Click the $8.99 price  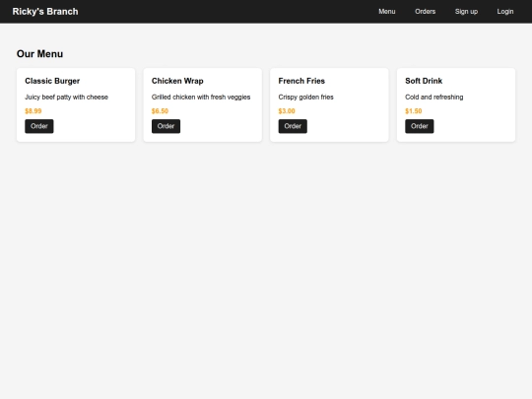tap(33, 111)
